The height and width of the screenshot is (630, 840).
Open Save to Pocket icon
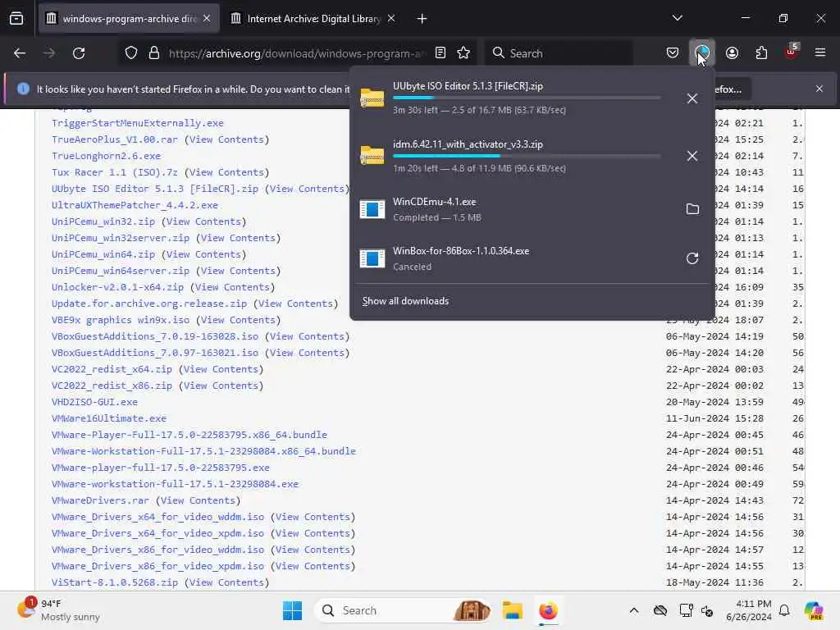673,53
